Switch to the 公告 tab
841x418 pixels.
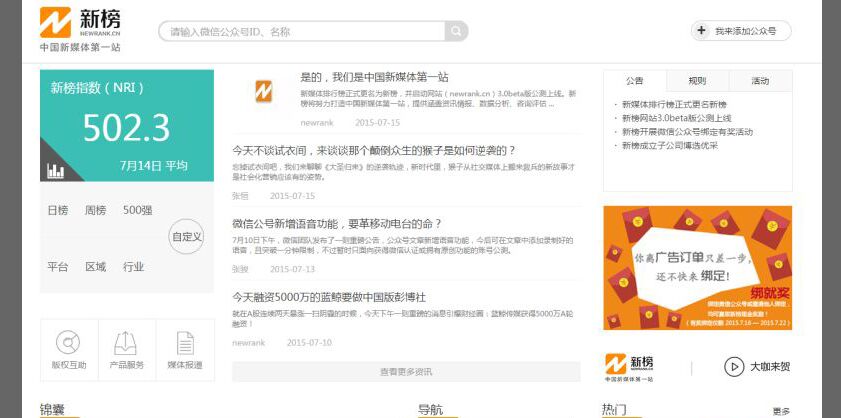click(x=635, y=81)
